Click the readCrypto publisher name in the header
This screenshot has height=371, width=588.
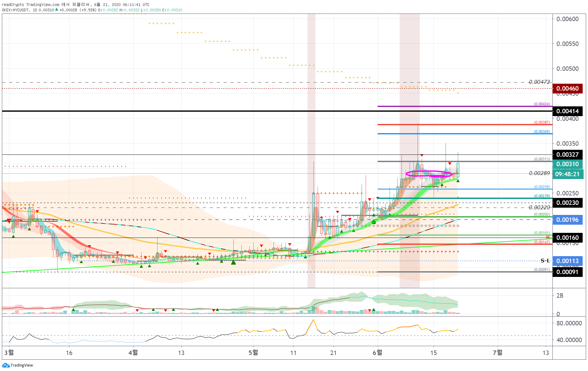click(13, 5)
